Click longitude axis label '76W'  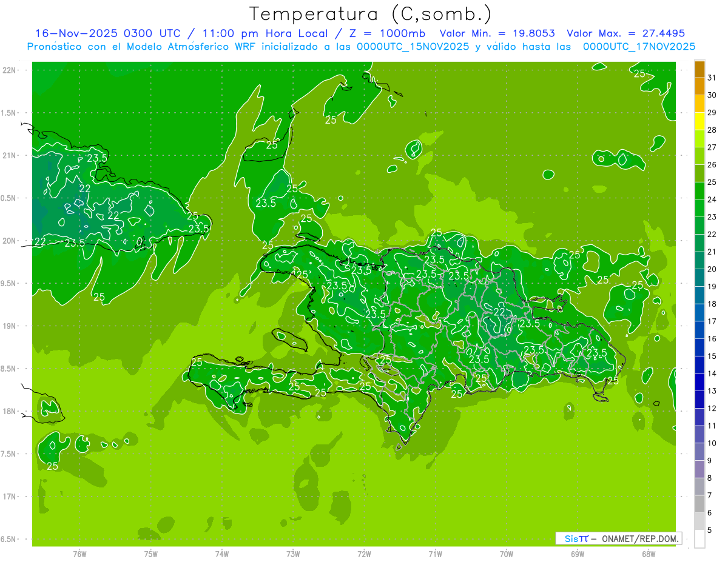[x=79, y=554]
